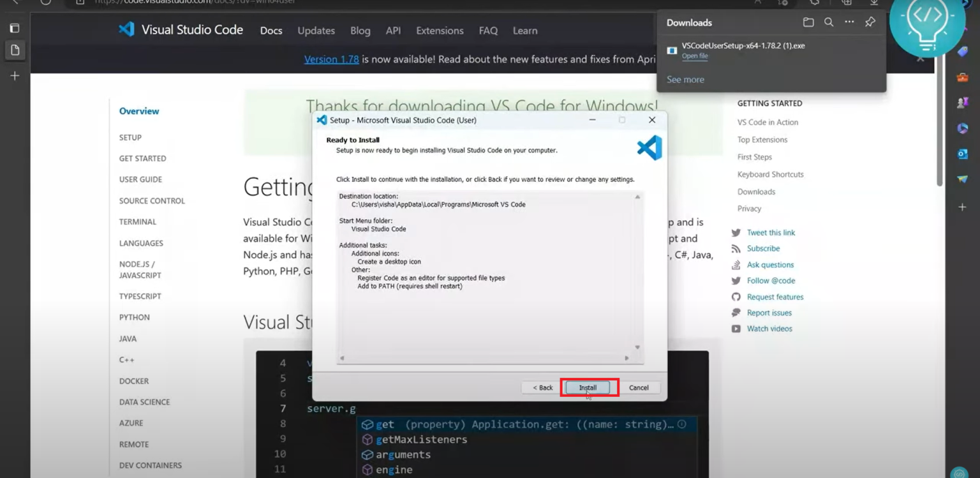Click the search downloads icon

pyautogui.click(x=828, y=22)
